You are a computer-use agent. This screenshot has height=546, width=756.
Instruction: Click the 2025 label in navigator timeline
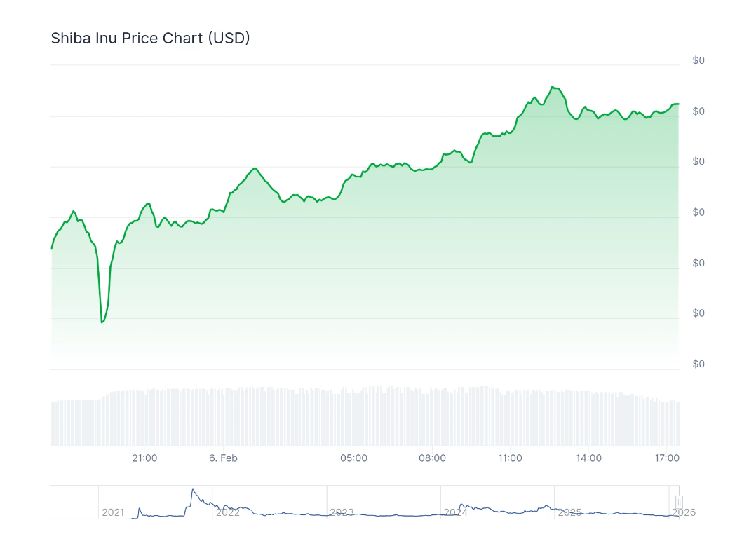(569, 512)
